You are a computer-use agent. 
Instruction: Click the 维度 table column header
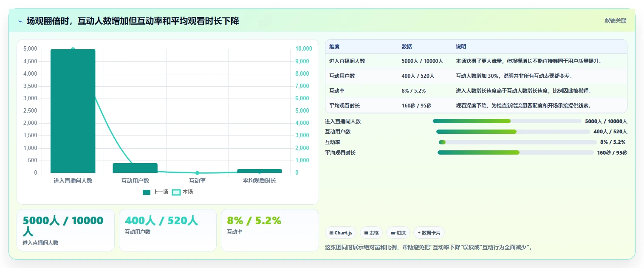point(334,46)
